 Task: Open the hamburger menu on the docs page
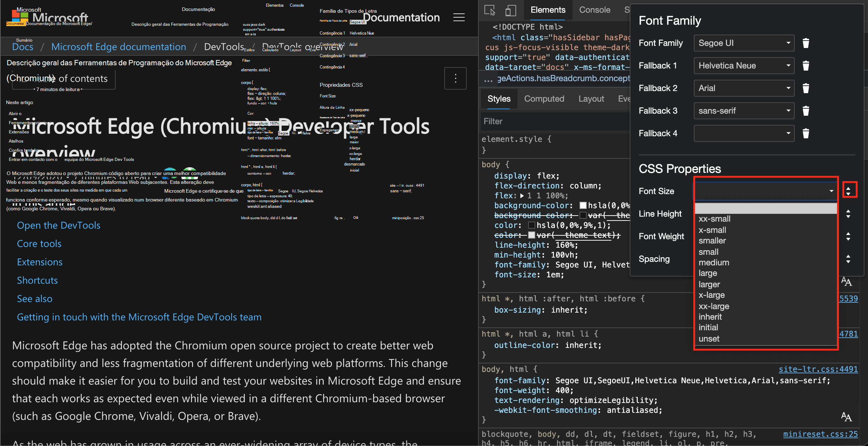click(459, 17)
